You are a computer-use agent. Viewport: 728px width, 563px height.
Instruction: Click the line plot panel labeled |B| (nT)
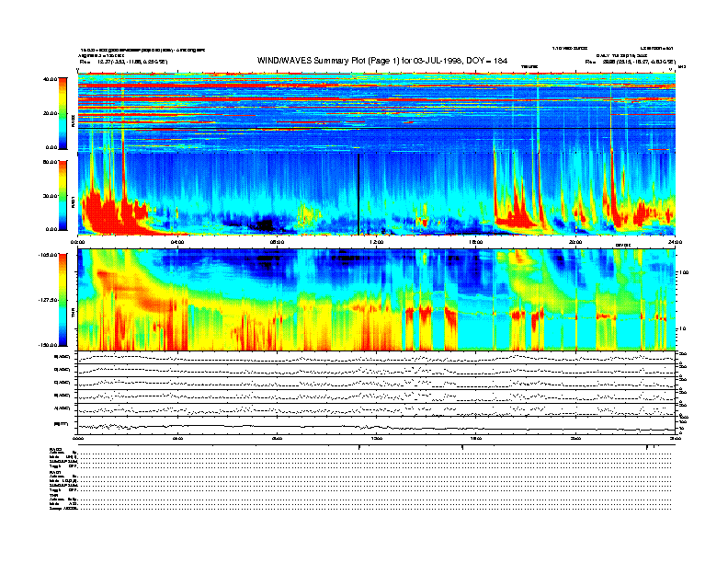click(377, 424)
